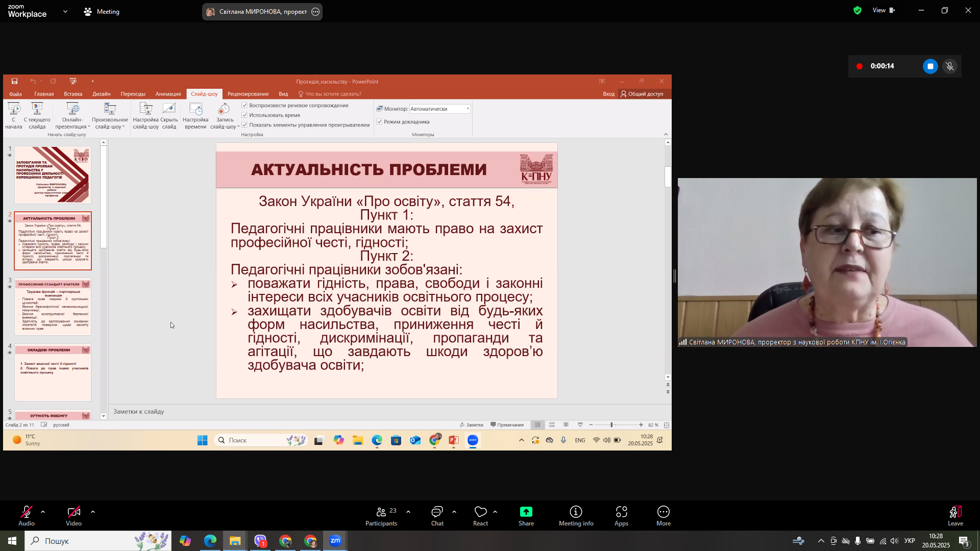
Task: Stop the recording with the blue square button
Action: (930, 66)
